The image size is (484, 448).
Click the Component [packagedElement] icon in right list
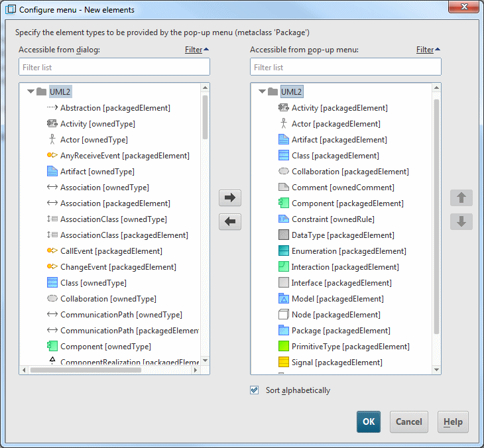tap(284, 203)
